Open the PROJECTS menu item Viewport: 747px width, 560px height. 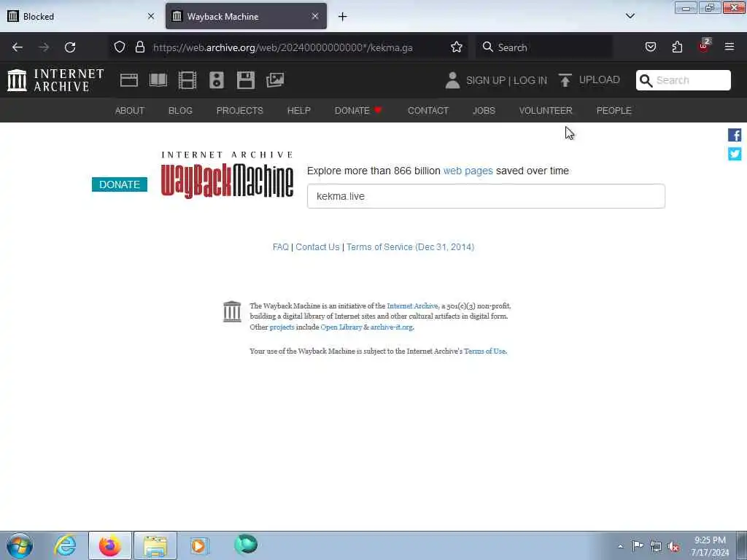pos(239,111)
